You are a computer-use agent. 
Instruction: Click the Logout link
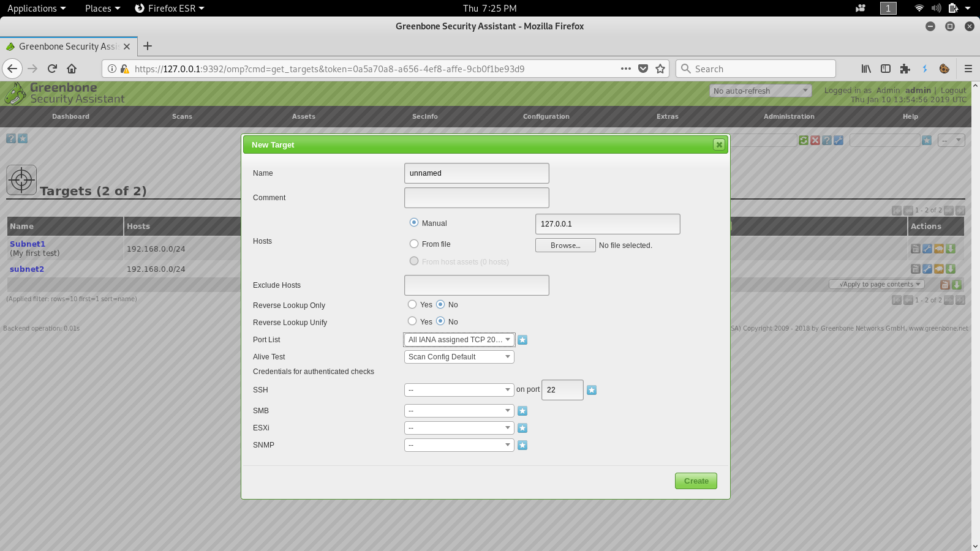click(x=953, y=90)
